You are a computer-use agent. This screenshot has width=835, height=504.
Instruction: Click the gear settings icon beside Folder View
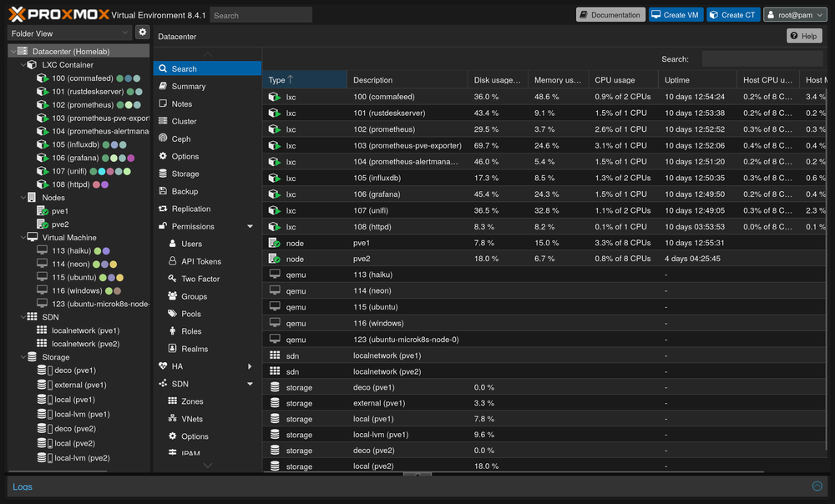click(x=142, y=33)
